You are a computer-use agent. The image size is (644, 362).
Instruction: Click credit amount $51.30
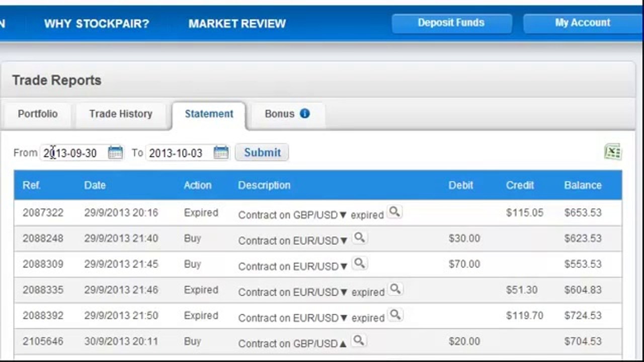click(522, 290)
